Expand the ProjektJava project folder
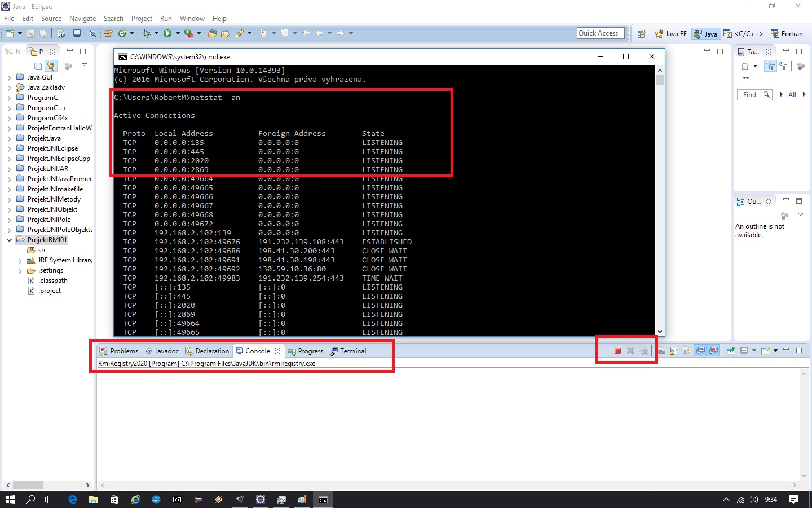Image resolution: width=812 pixels, height=508 pixels. pos(10,138)
